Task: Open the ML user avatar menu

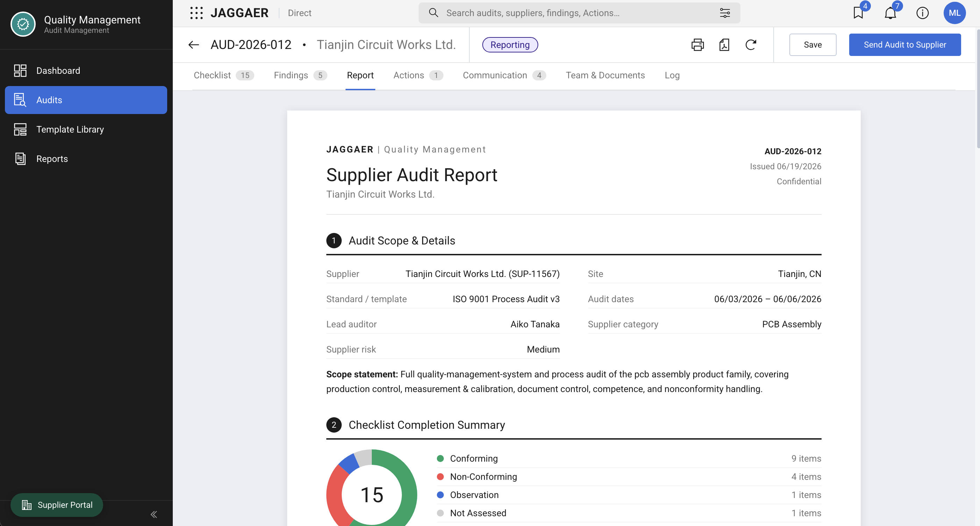Action: [954, 13]
